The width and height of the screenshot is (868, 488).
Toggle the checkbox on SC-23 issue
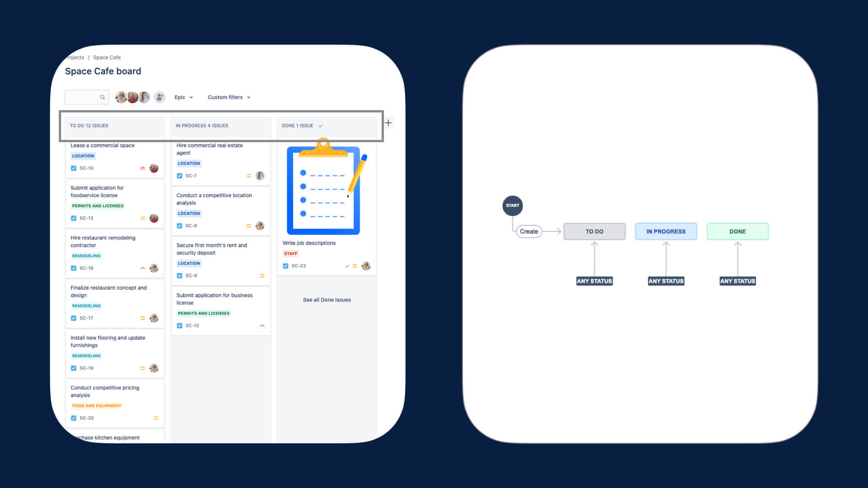(x=286, y=266)
